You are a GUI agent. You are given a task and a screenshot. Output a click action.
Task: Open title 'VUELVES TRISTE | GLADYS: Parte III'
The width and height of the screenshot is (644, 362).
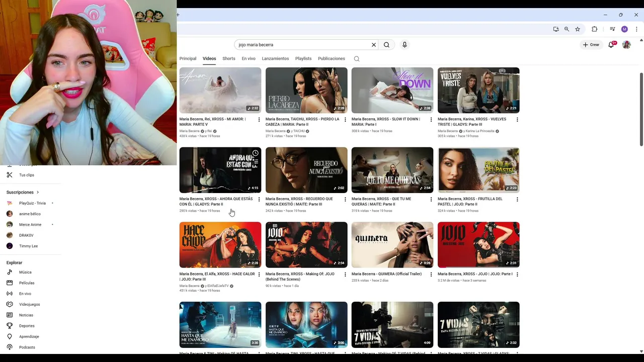[472, 122]
